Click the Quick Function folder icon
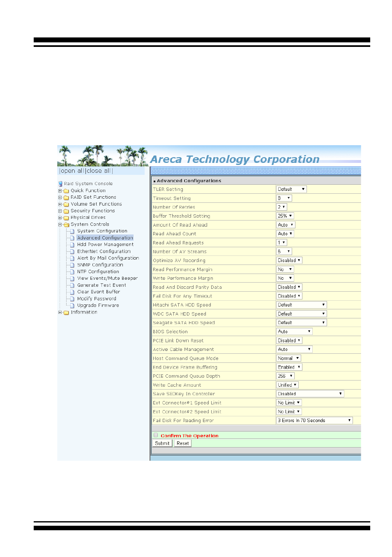The height and width of the screenshot is (557, 392). pyautogui.click(x=66, y=191)
